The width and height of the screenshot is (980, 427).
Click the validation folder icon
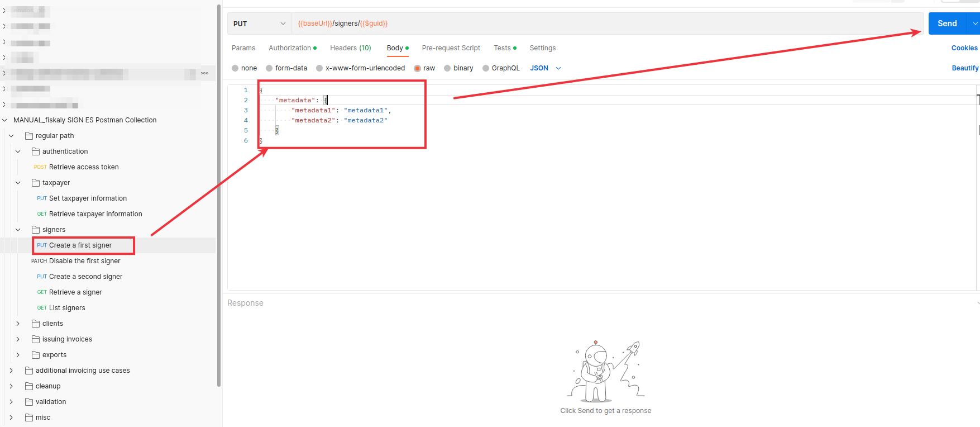coord(29,402)
